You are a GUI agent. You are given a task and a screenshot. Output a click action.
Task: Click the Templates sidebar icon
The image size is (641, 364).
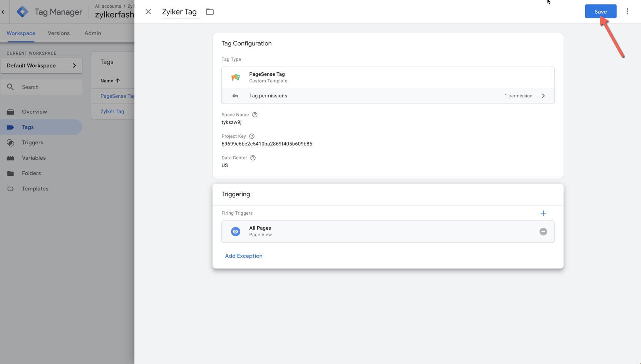point(10,189)
